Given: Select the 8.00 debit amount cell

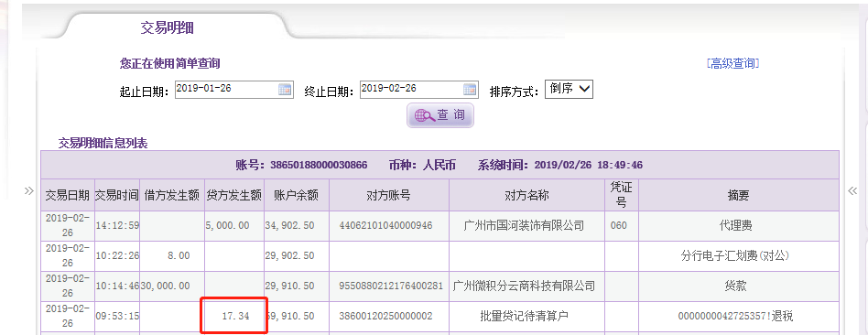Looking at the screenshot, I should pyautogui.click(x=172, y=255).
